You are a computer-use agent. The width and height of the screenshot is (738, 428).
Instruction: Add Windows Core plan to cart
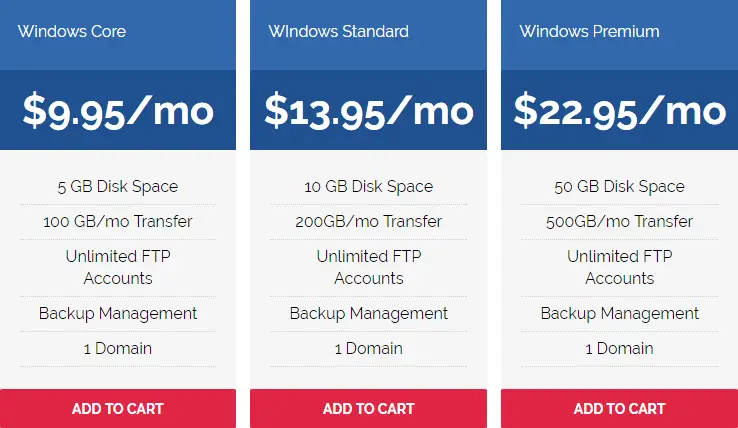click(118, 408)
